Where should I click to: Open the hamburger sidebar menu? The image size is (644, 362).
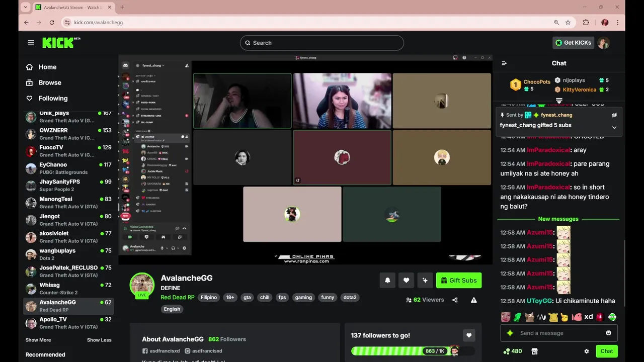pos(31,43)
